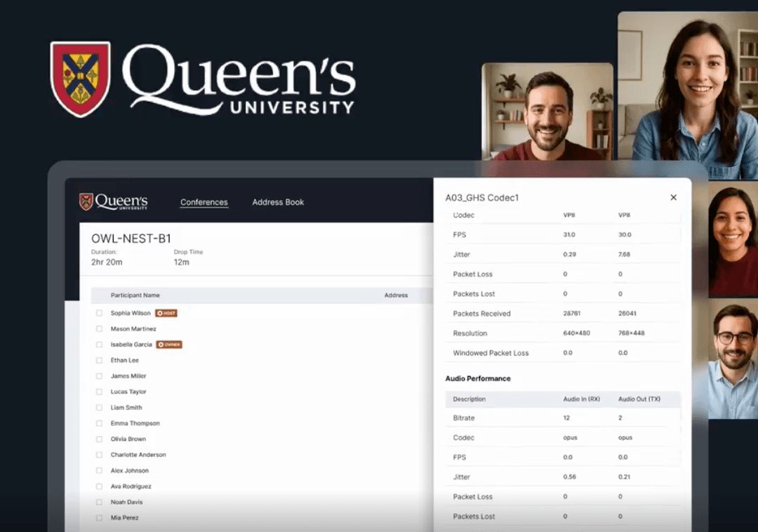Select the participant name Mason Martinez
This screenshot has height=532, width=758.
[x=133, y=328]
